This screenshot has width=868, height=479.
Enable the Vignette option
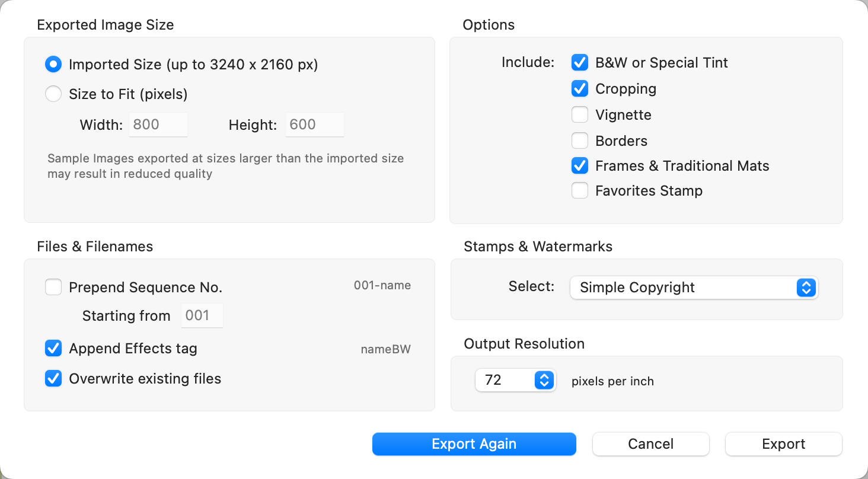pyautogui.click(x=579, y=115)
